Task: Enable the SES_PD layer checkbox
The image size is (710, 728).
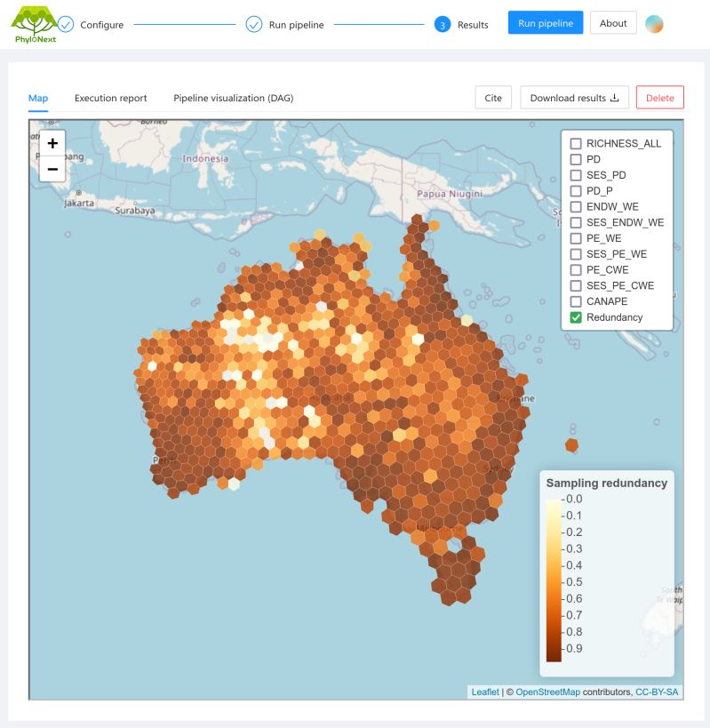Action: [576, 175]
